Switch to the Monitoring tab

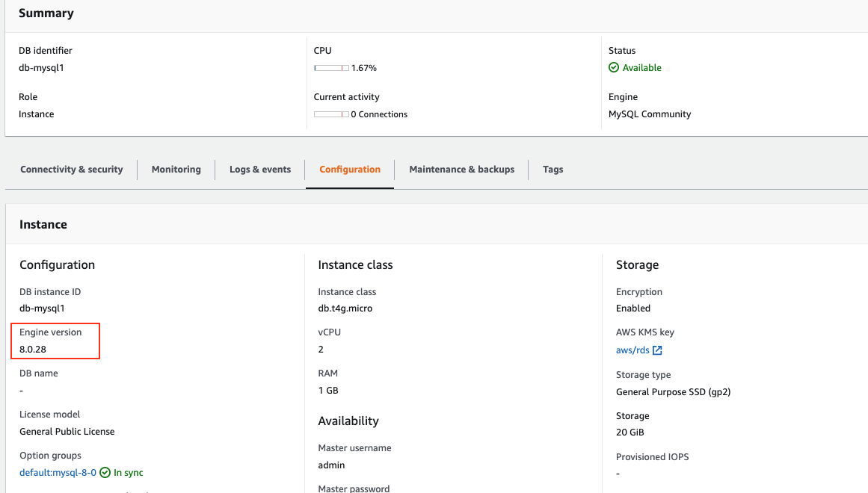click(176, 170)
